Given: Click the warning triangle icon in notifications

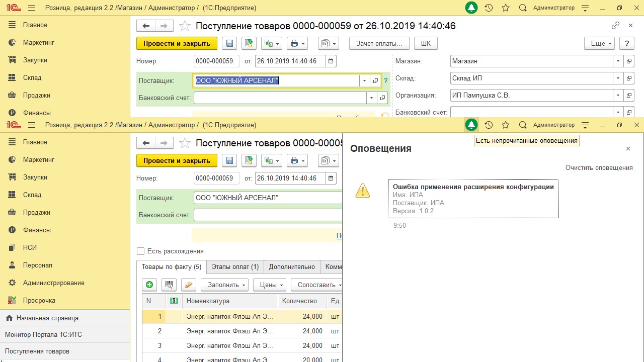Looking at the screenshot, I should pos(363,191).
